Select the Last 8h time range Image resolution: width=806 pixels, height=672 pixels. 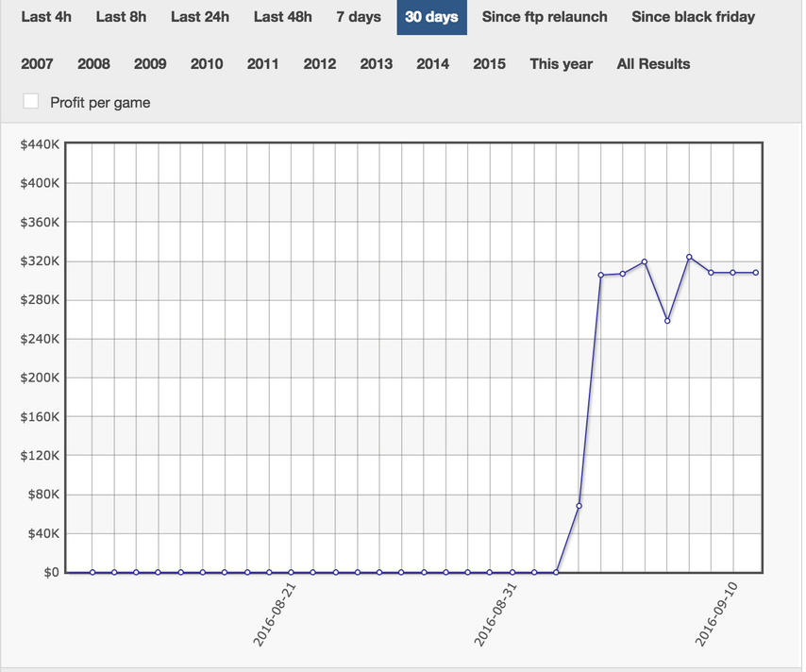(x=121, y=17)
